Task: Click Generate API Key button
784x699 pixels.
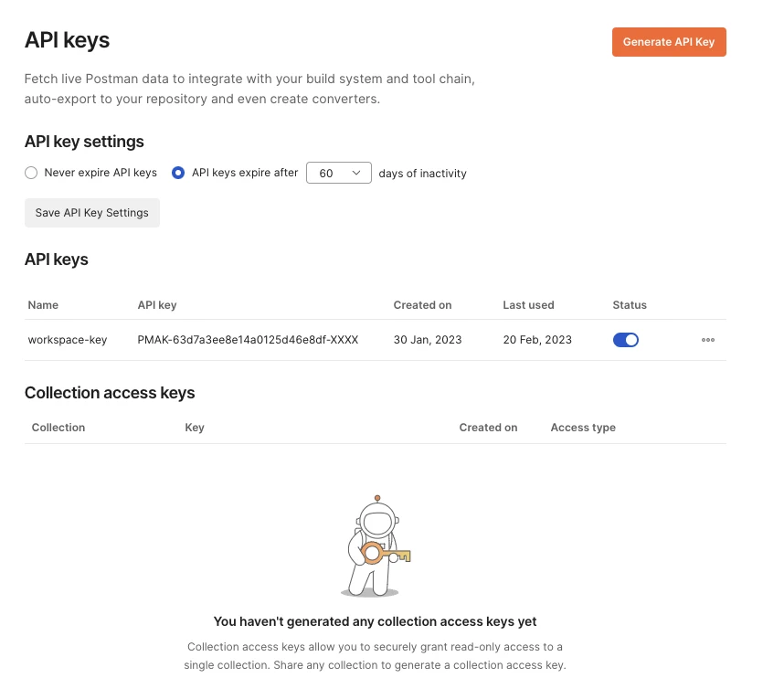Action: (669, 42)
